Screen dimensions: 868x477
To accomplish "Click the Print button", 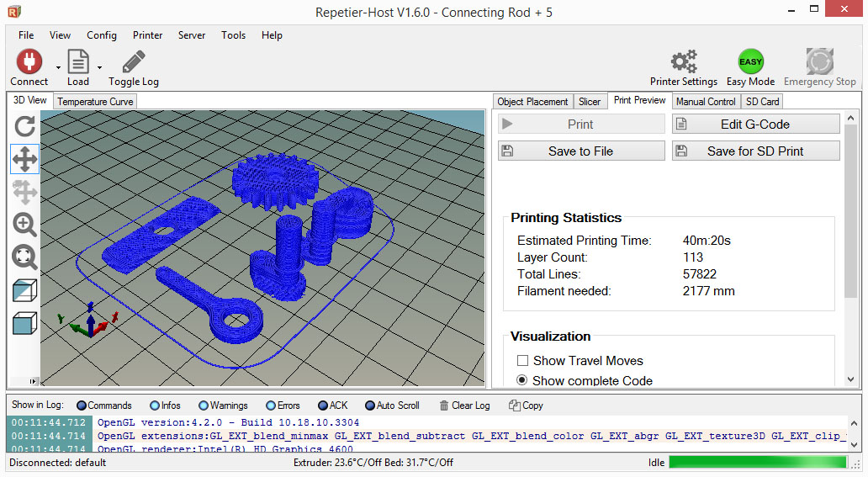I will (x=581, y=125).
